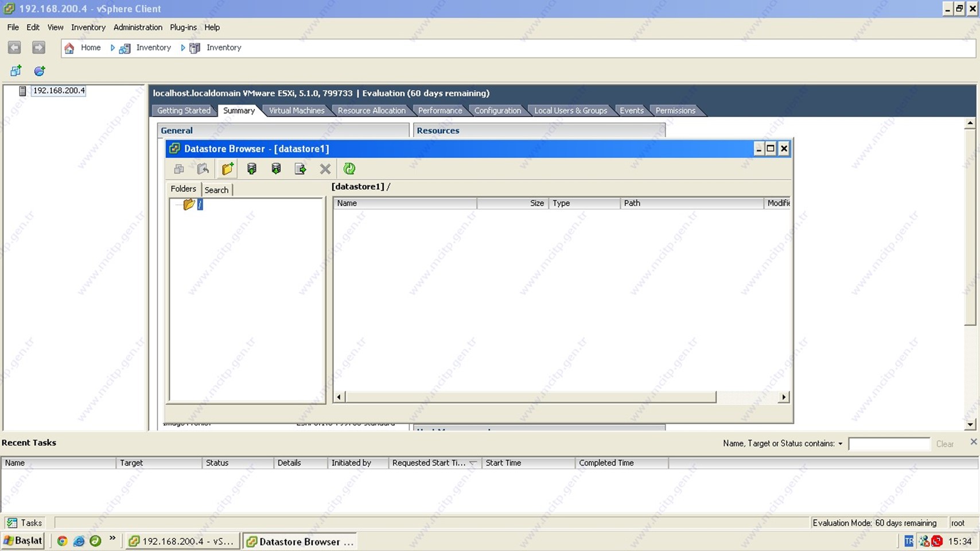Click the Home icon in navigation bar
Image resolution: width=980 pixels, height=551 pixels.
[69, 48]
